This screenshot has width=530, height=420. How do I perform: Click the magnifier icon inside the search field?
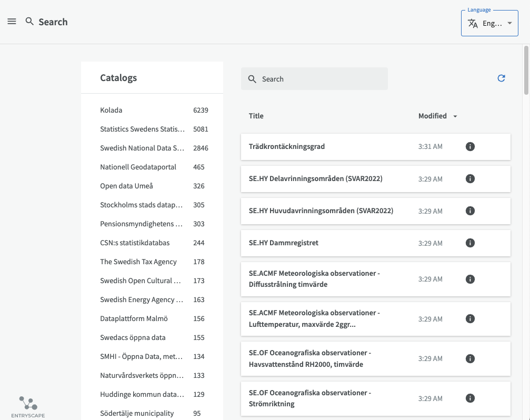[252, 79]
